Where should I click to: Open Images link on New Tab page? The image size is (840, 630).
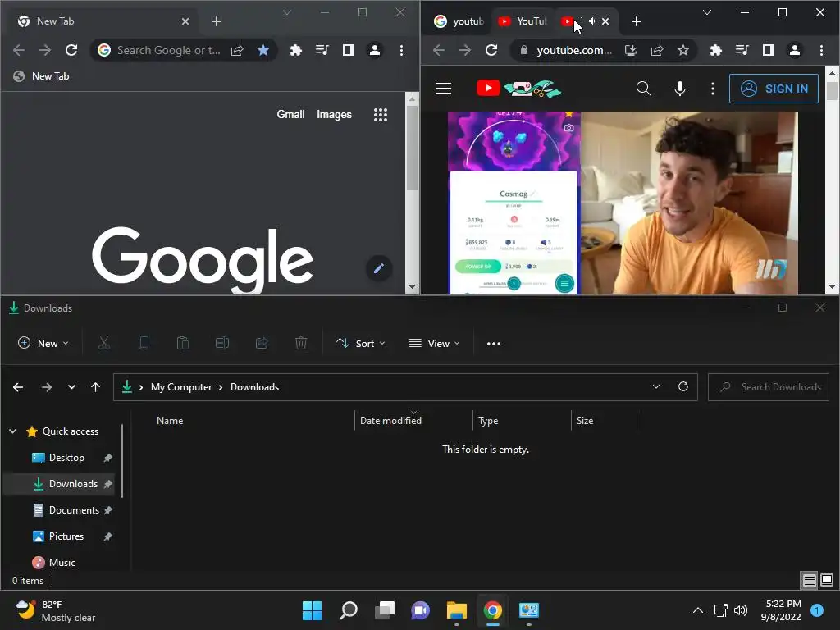click(x=335, y=115)
